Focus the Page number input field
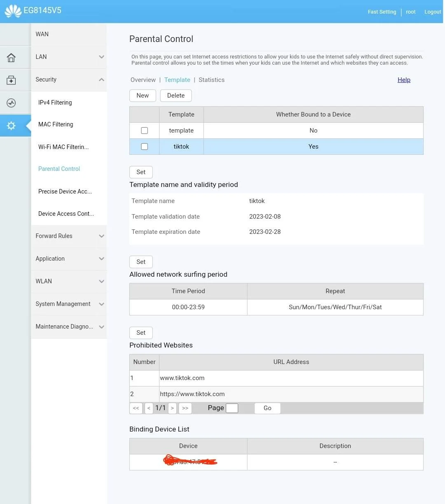The width and height of the screenshot is (445, 504). tap(232, 408)
